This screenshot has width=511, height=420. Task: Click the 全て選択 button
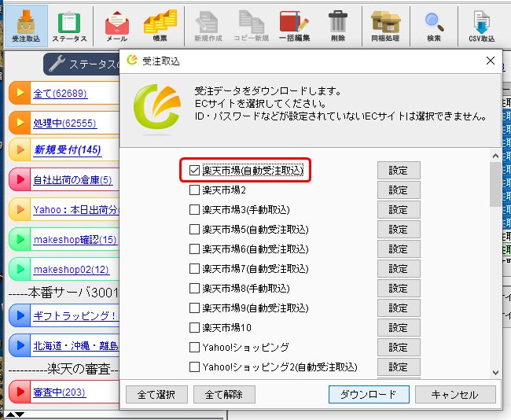point(156,395)
